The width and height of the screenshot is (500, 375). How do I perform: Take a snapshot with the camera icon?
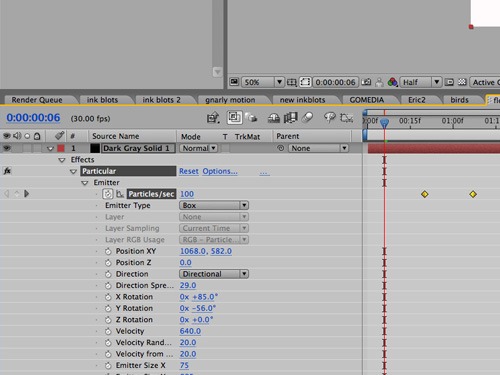pos(366,82)
